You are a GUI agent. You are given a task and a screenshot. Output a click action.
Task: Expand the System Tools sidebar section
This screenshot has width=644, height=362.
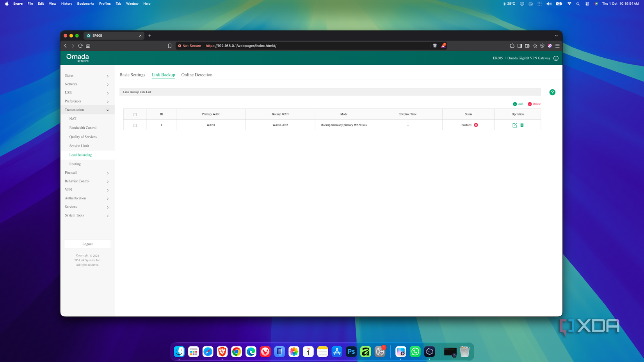[x=87, y=215]
